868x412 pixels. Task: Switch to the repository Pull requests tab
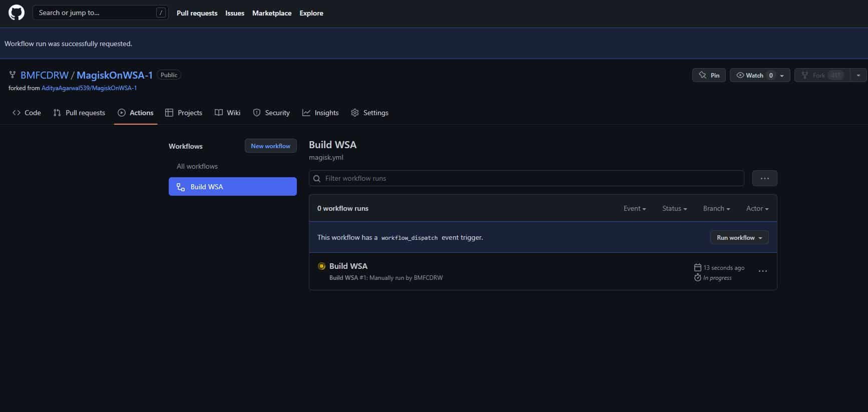79,113
